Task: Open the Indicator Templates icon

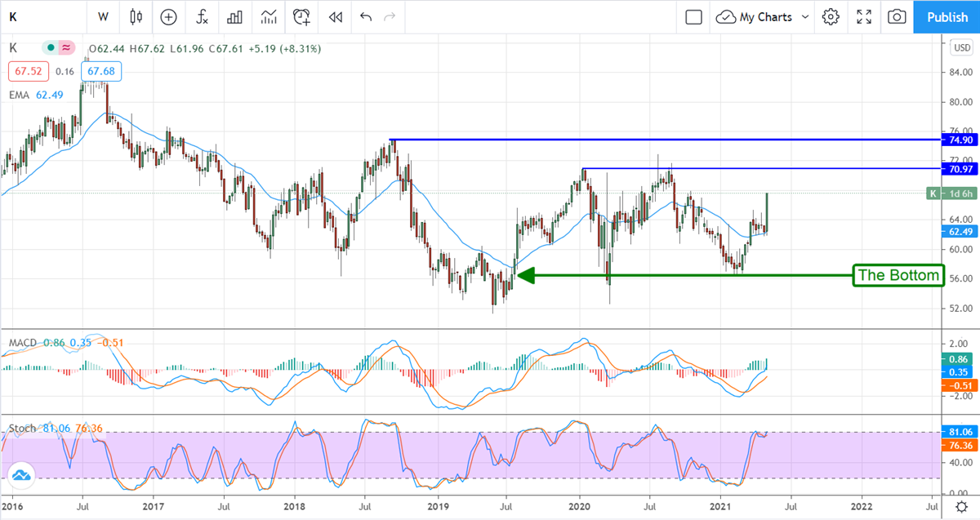Action: coord(268,16)
